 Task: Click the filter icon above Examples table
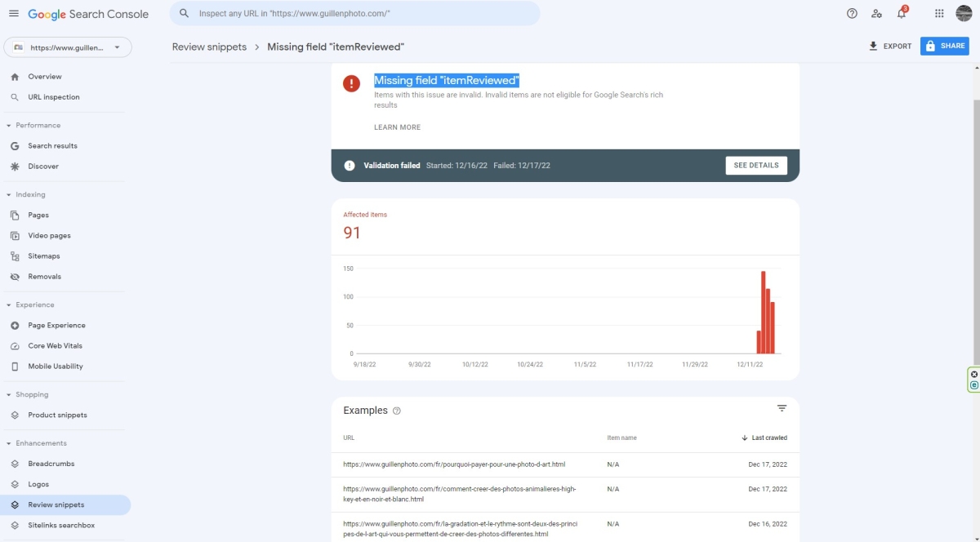tap(782, 408)
